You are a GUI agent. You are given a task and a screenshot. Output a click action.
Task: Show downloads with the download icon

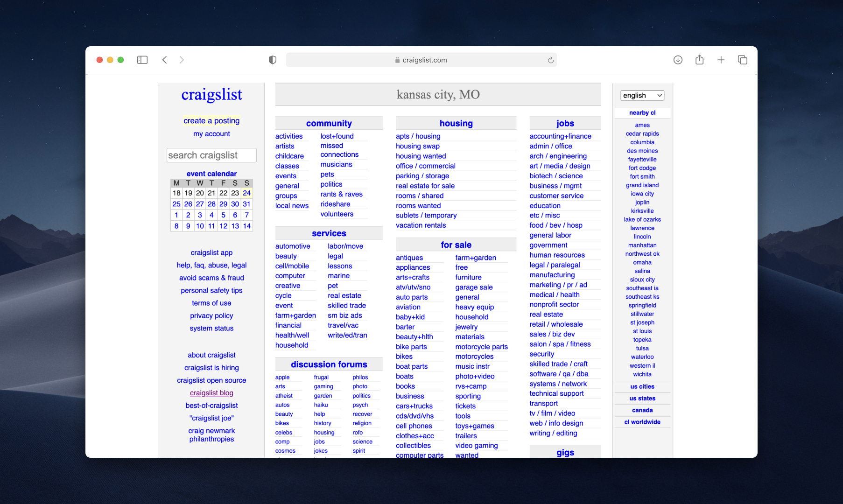(678, 60)
